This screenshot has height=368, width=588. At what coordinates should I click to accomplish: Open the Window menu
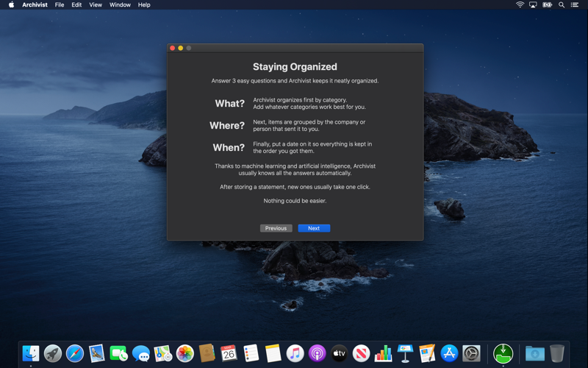tap(120, 5)
